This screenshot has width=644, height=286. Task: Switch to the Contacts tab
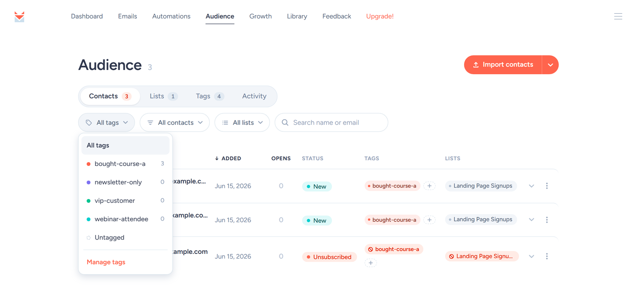coord(110,96)
